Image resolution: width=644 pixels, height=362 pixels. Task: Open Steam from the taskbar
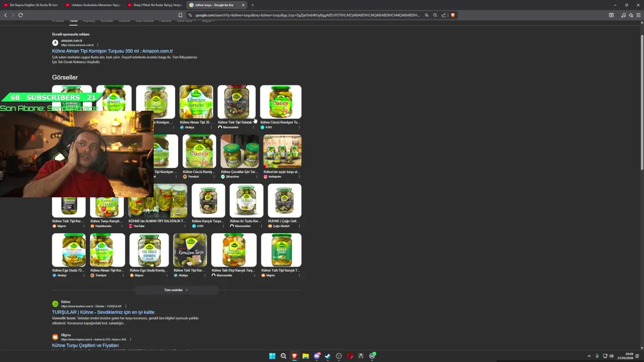click(328, 356)
